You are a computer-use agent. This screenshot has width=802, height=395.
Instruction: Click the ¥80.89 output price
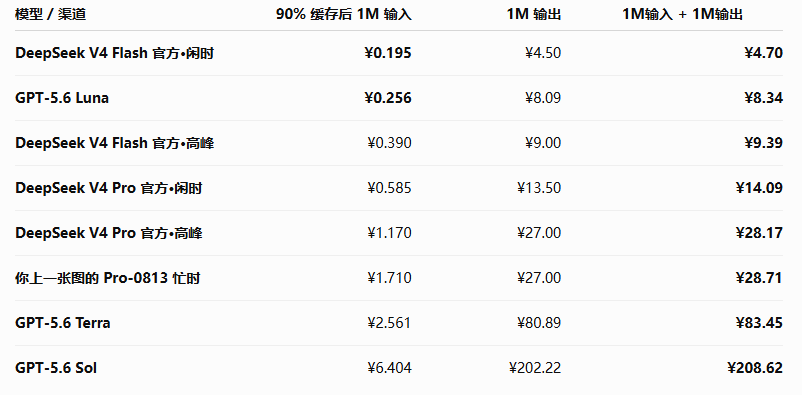tap(539, 323)
